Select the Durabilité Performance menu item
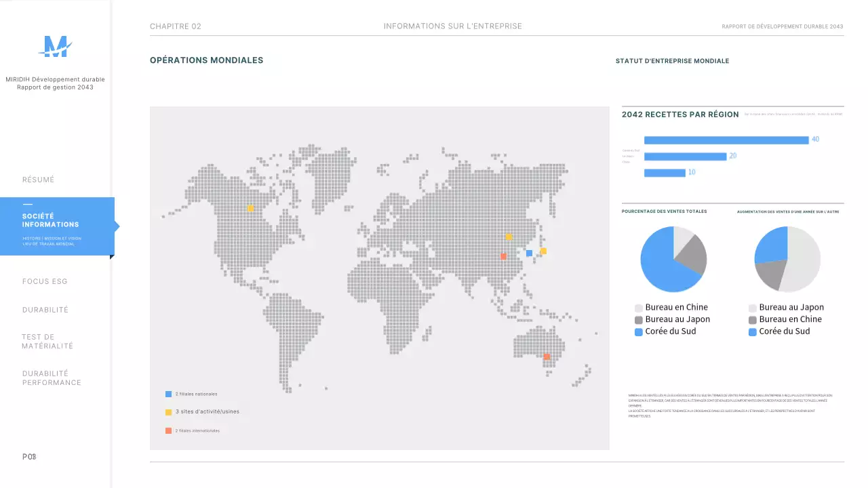Image resolution: width=868 pixels, height=488 pixels. [x=52, y=378]
